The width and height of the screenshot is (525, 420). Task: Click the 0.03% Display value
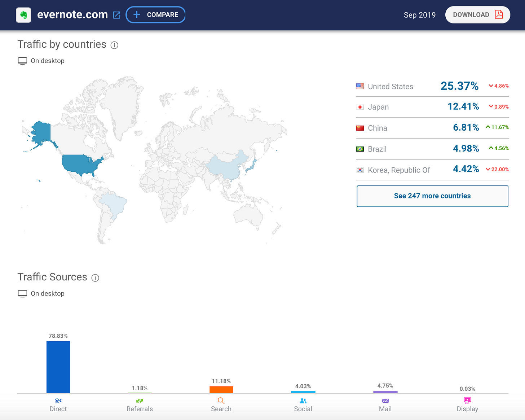tap(467, 389)
